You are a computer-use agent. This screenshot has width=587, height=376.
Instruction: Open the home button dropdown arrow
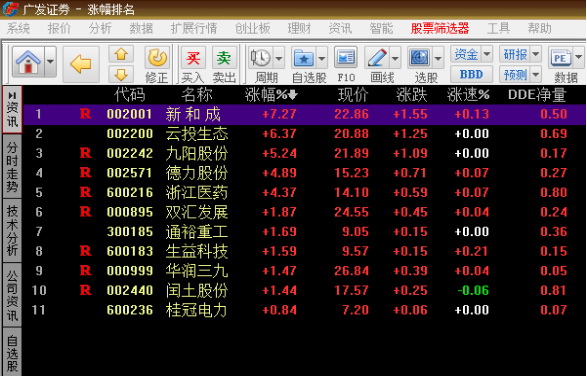tap(50, 62)
